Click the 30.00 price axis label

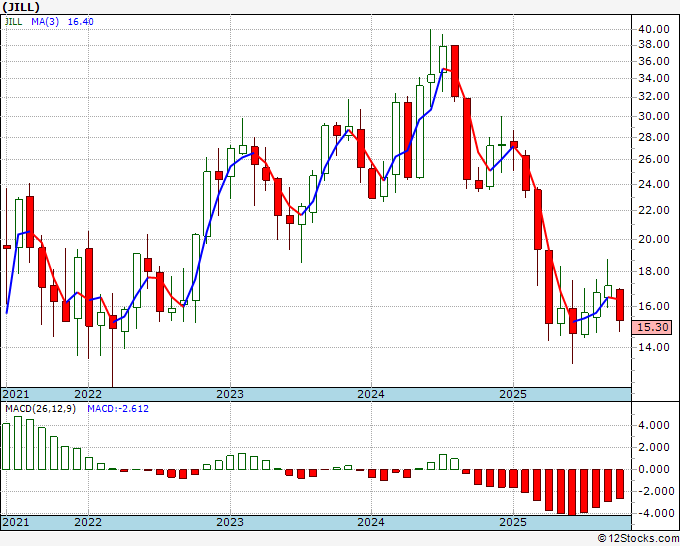tap(654, 117)
